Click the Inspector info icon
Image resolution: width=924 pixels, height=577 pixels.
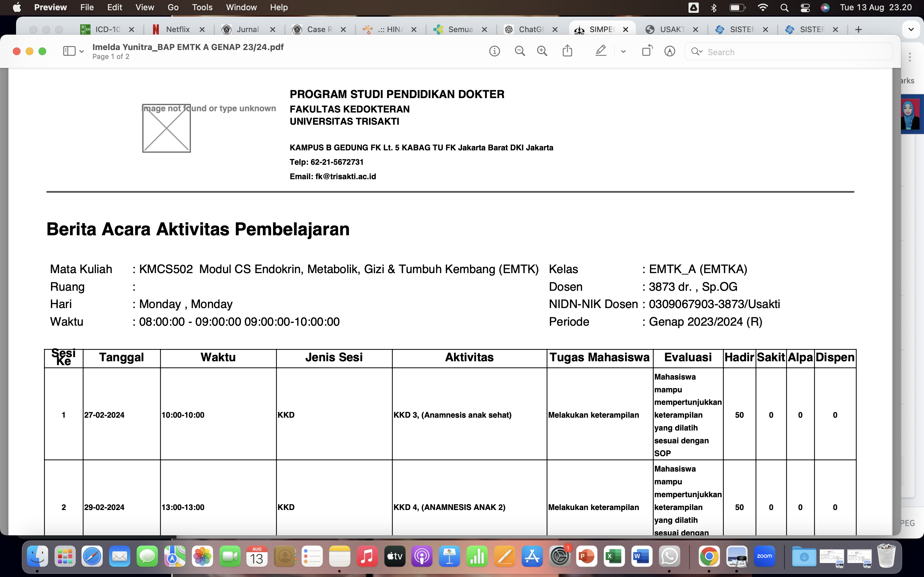(x=494, y=51)
